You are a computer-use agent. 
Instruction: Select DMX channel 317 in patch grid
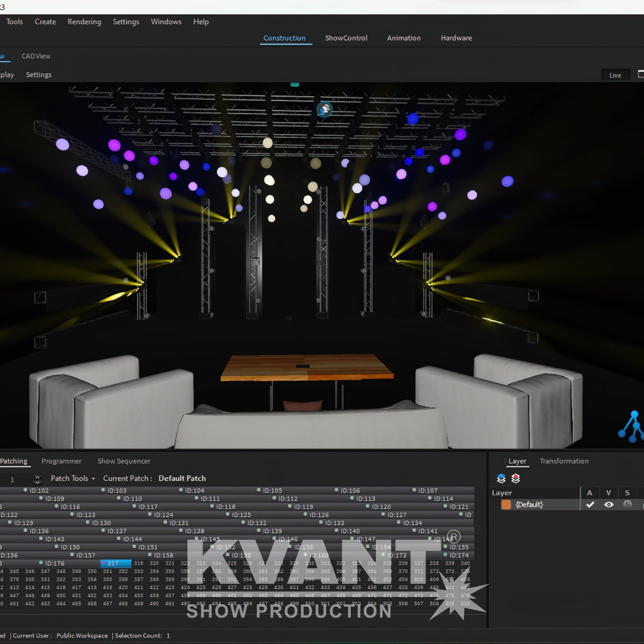click(115, 563)
